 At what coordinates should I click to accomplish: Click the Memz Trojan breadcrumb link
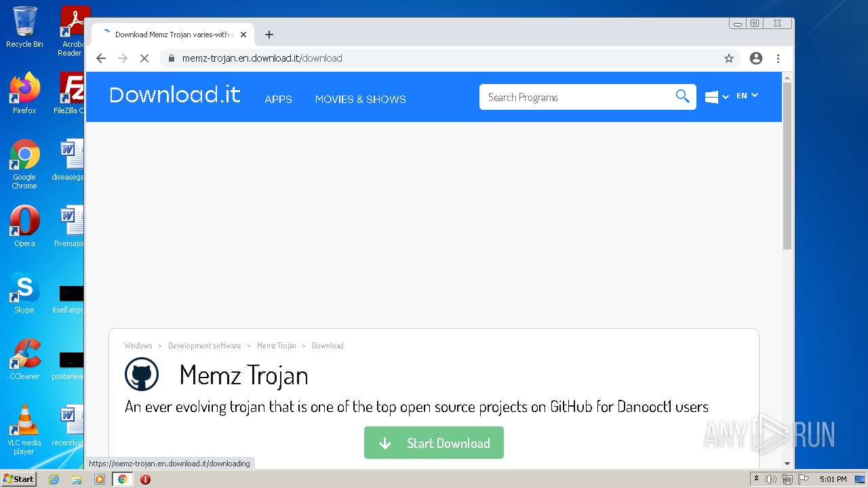[x=277, y=346]
